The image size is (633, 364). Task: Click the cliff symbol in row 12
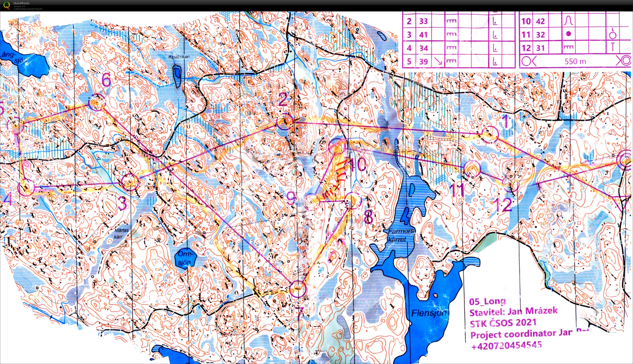click(x=569, y=47)
